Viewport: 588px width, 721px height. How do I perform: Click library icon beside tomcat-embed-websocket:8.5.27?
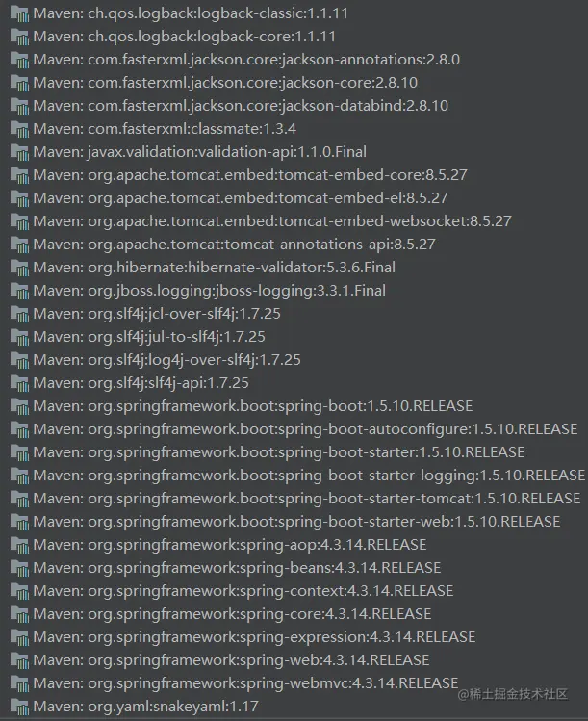click(19, 221)
